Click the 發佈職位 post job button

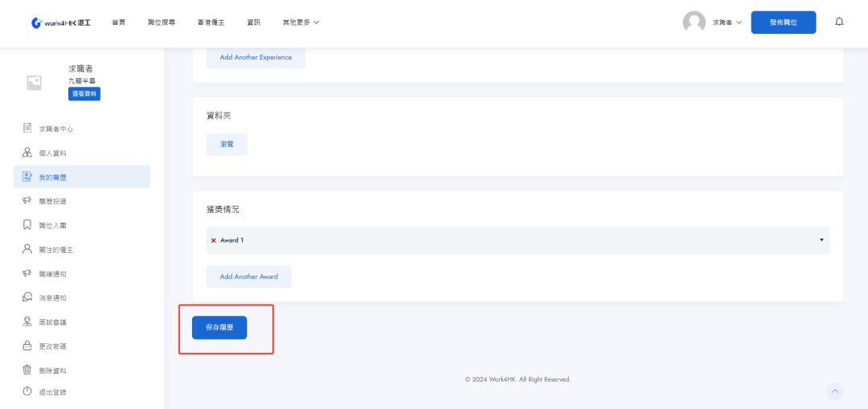point(783,22)
